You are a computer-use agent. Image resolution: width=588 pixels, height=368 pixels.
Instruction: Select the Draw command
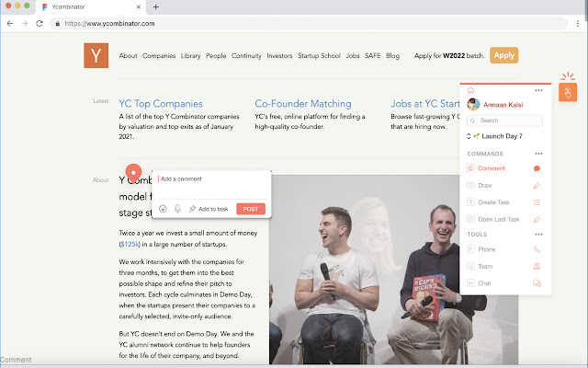coord(485,185)
